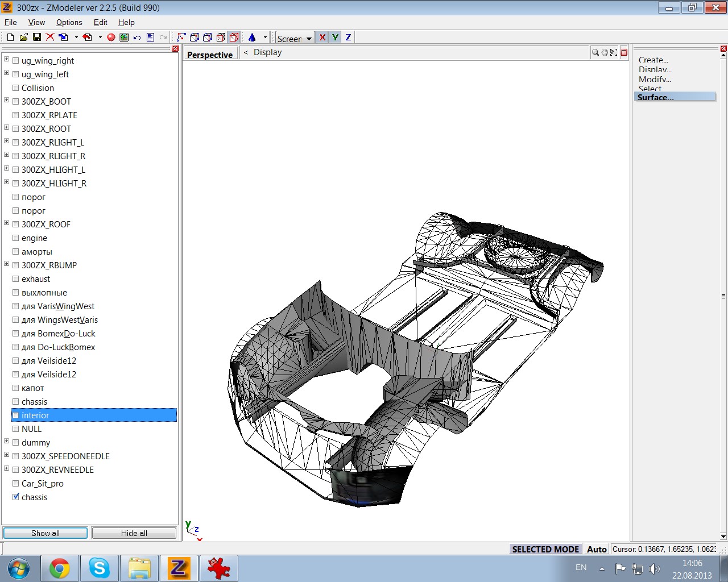728x582 pixels.
Task: Click the viewport zoom magnifier icon
Action: pos(595,52)
